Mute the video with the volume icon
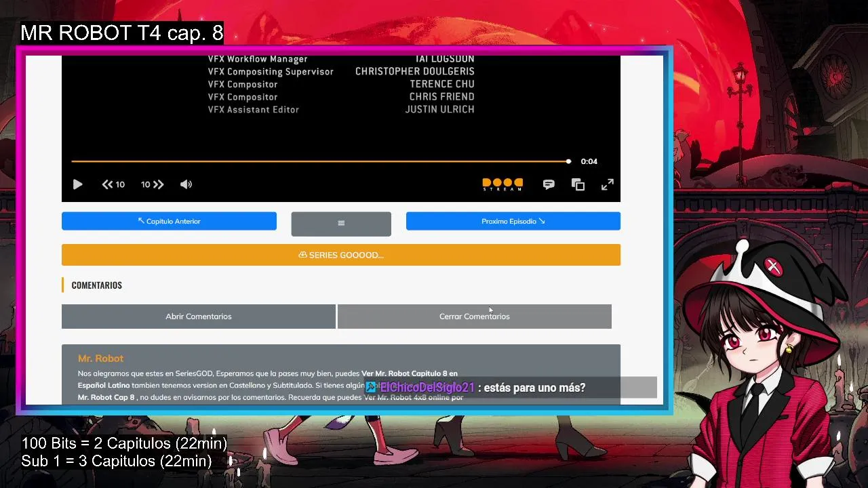The image size is (868, 488). pos(186,184)
